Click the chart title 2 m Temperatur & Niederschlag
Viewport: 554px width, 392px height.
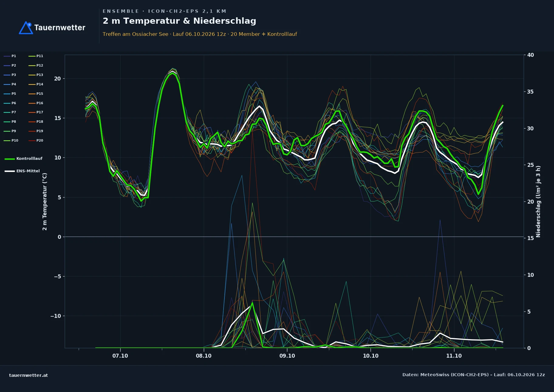pos(179,21)
